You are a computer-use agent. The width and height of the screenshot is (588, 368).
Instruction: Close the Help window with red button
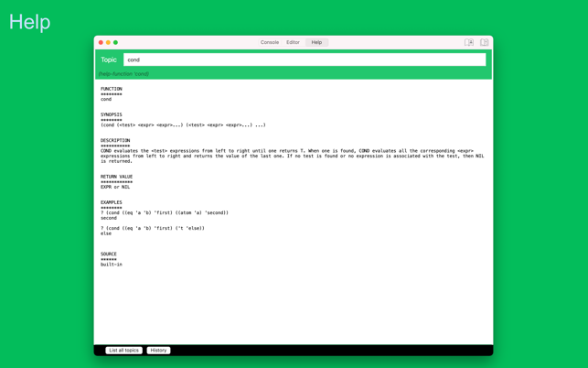[101, 42]
